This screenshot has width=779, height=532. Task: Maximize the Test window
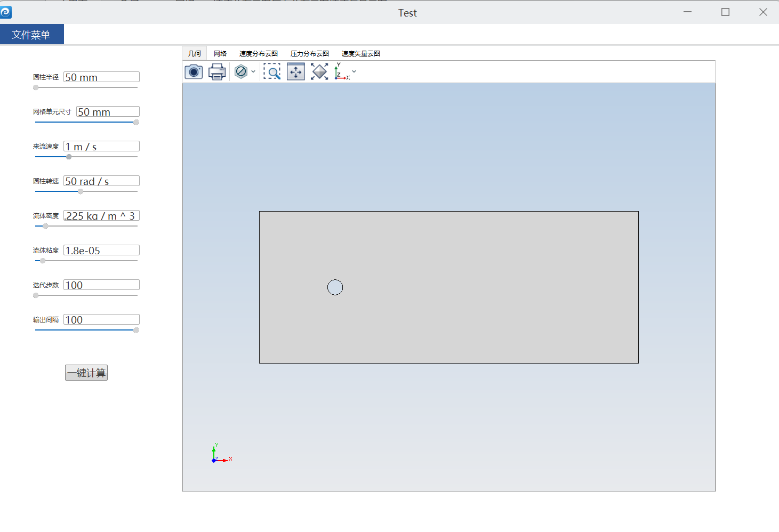[725, 12]
